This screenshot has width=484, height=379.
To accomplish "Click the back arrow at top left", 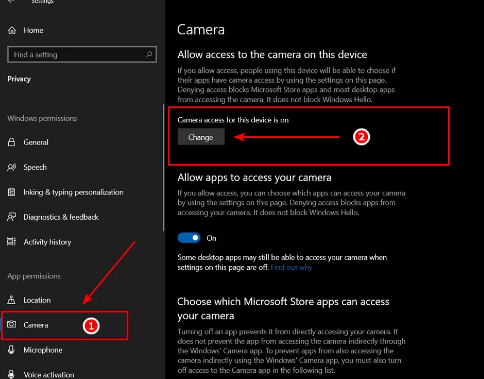I will coord(11,1).
